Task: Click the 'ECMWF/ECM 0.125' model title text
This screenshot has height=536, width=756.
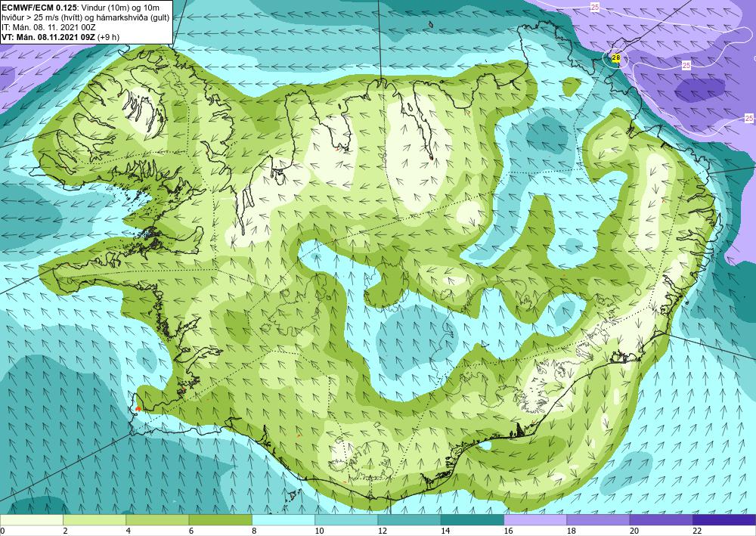Action: coord(39,8)
